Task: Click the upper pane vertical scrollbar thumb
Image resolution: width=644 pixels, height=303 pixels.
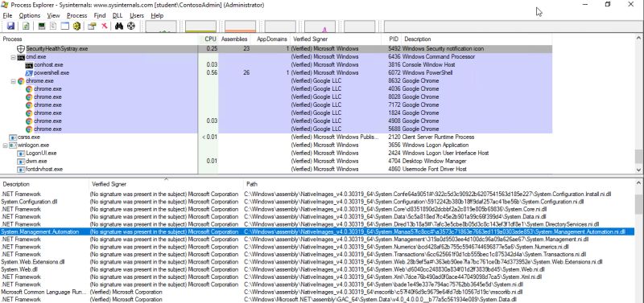Action: [x=638, y=157]
